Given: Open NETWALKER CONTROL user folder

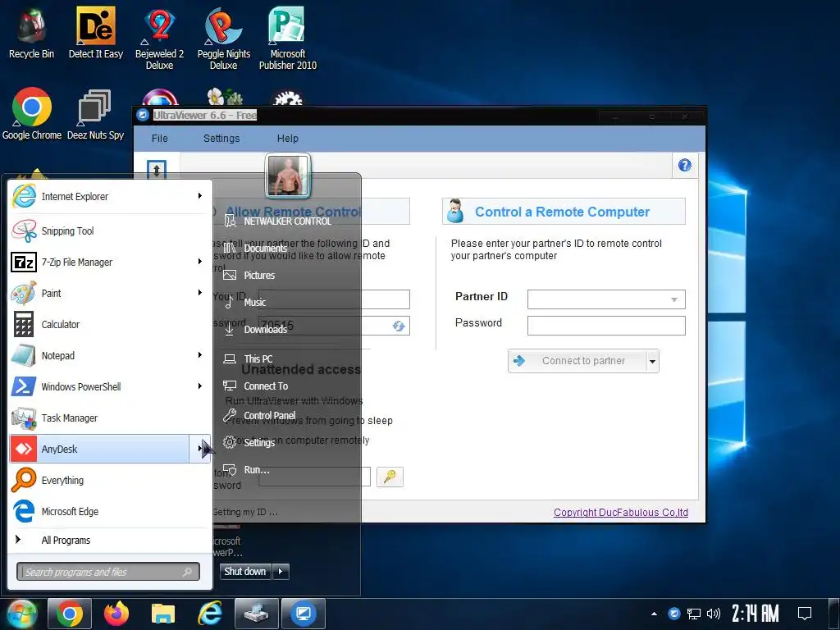Looking at the screenshot, I should point(288,221).
